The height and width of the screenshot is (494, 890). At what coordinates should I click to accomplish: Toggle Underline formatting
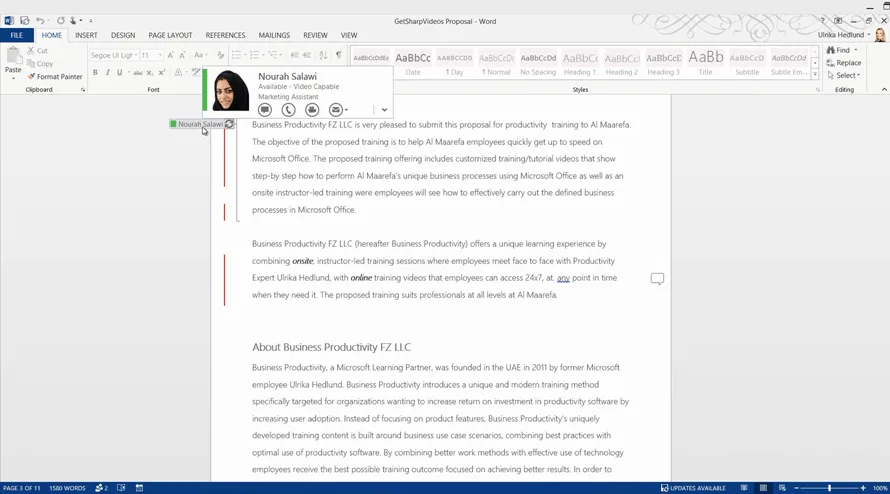(119, 72)
